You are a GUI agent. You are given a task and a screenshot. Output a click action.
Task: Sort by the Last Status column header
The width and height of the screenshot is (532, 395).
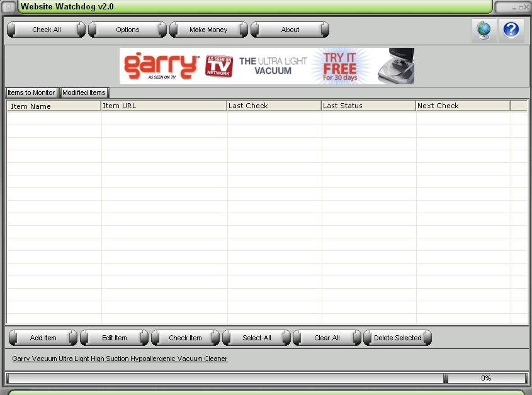tap(368, 106)
